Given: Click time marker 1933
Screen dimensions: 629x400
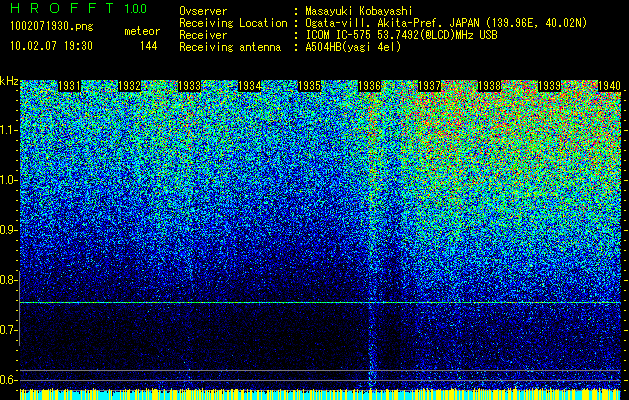Looking at the screenshot, I should [x=189, y=86].
